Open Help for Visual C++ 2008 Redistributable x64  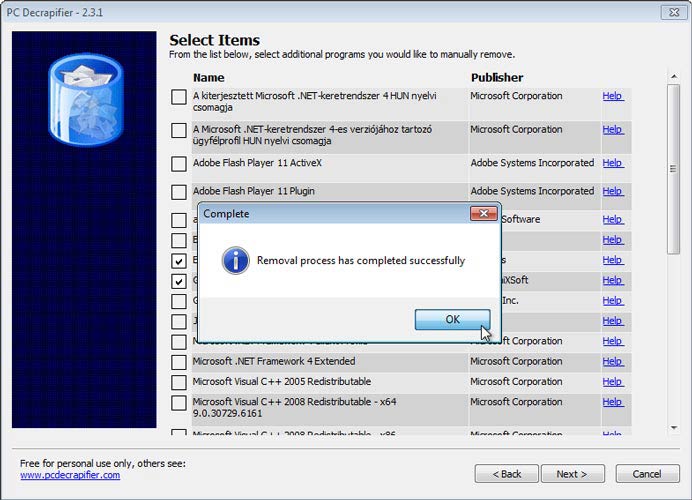tap(613, 402)
